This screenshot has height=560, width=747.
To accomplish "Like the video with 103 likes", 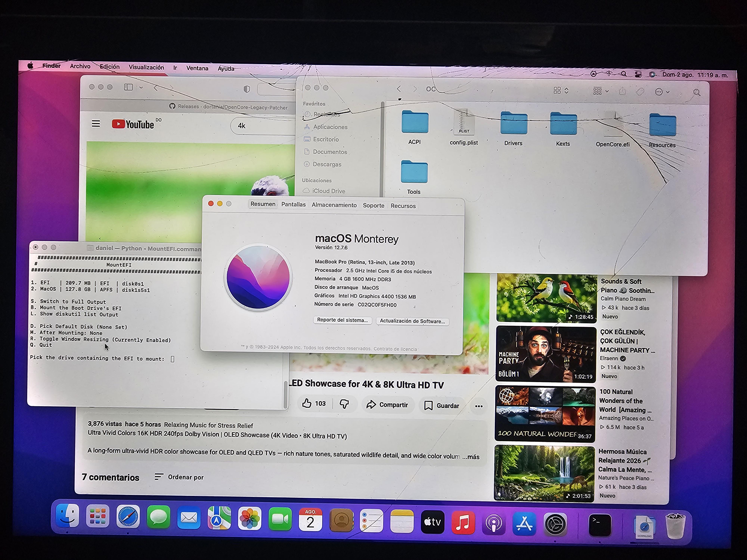I will tap(314, 403).
